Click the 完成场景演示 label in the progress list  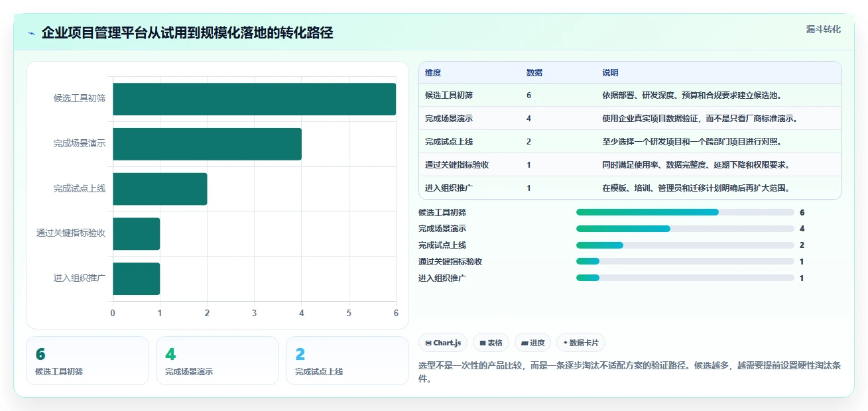(x=442, y=229)
